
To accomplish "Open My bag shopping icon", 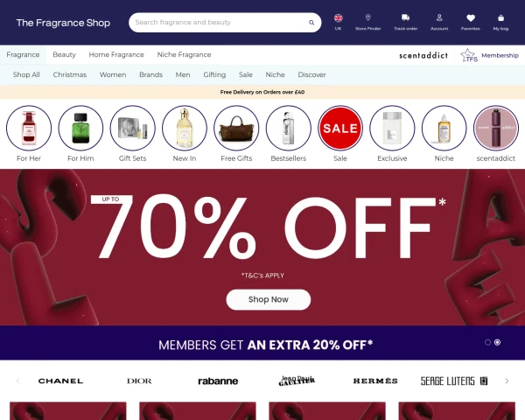I will (500, 17).
